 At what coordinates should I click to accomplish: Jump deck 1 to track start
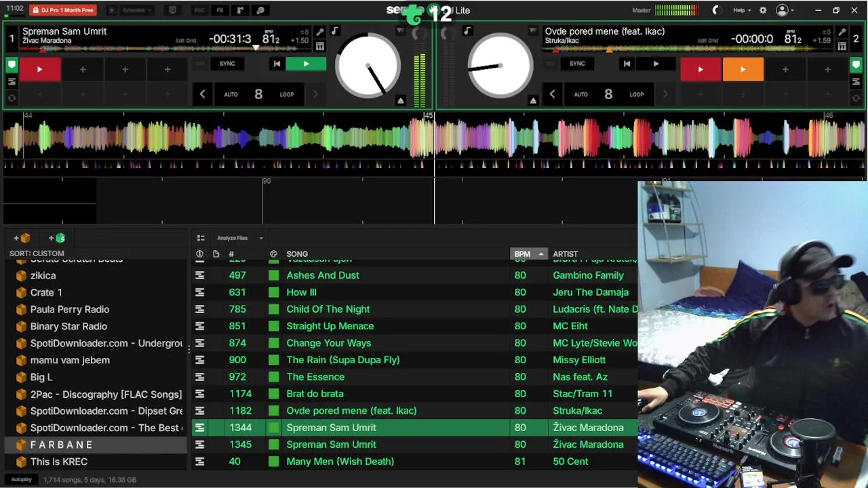coord(277,64)
